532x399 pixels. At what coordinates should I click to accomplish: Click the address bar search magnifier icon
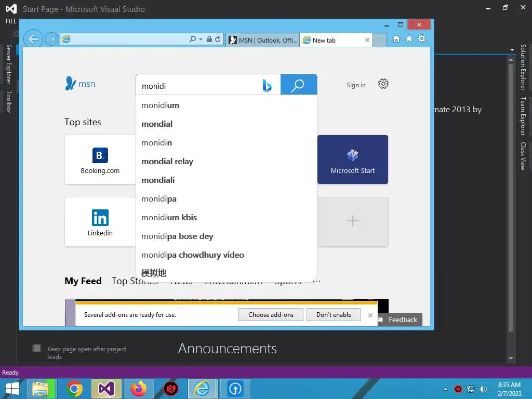[192, 39]
